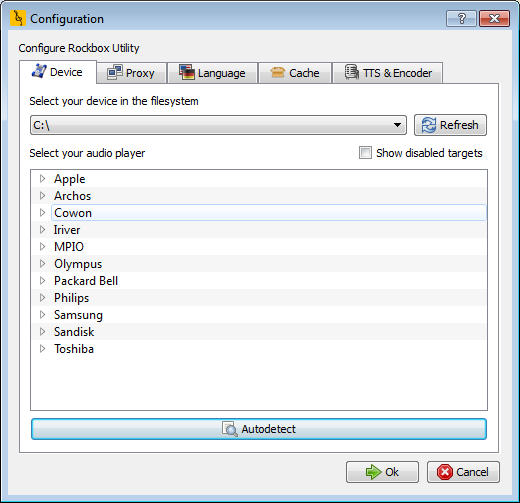This screenshot has width=520, height=503.
Task: Expand the Iriver tree node
Action: point(42,230)
